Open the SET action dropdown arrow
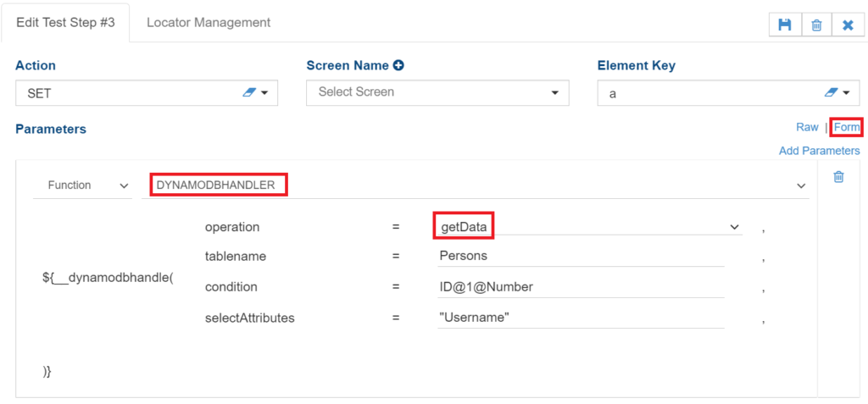 [x=264, y=92]
